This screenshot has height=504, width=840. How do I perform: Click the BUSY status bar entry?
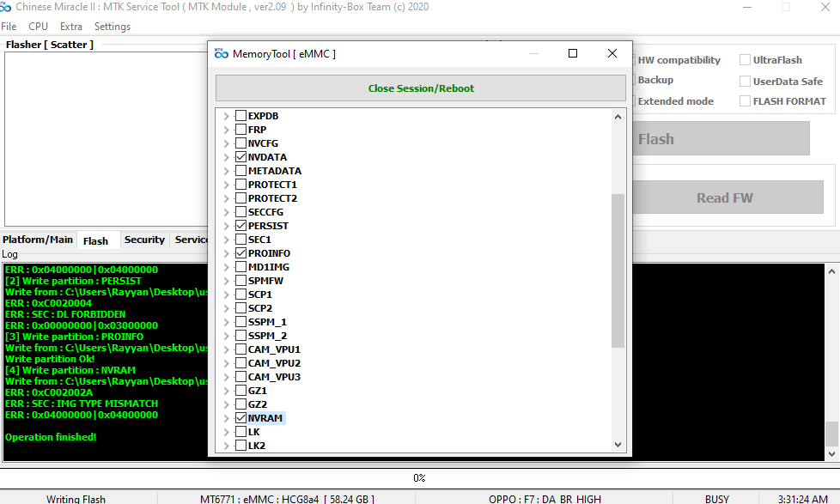click(x=717, y=499)
